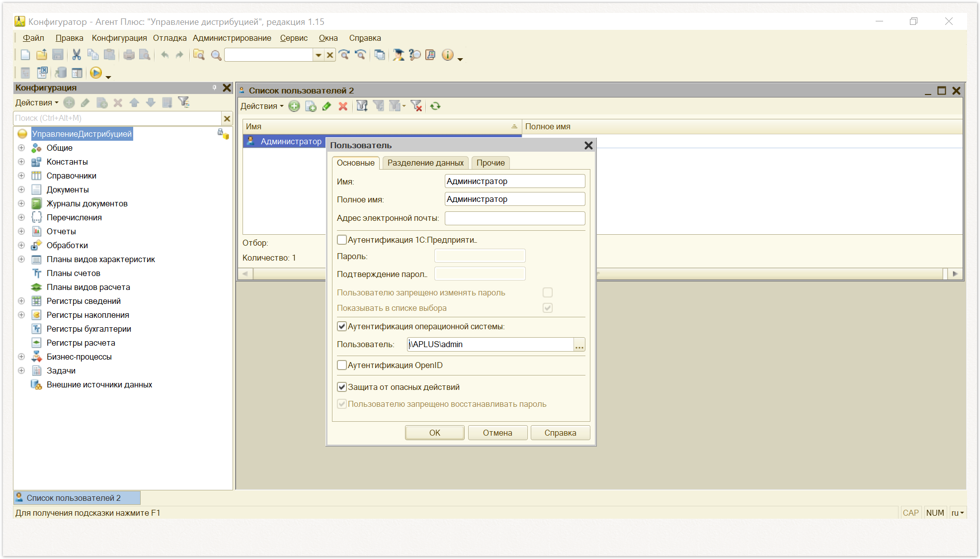Click the Update database configuration icon
This screenshot has height=559, width=980.
point(60,73)
